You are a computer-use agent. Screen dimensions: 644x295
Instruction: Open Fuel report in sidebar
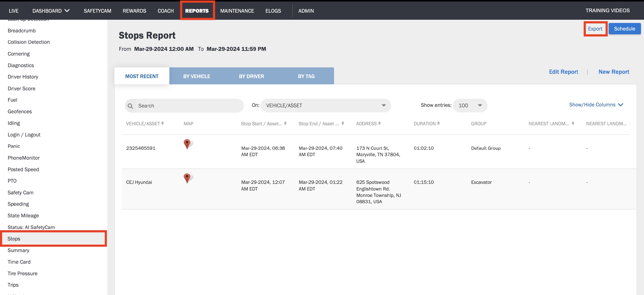tap(12, 100)
